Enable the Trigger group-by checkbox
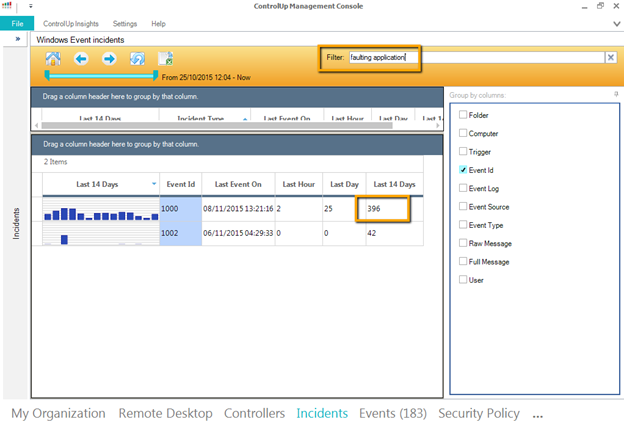Screen dimensions: 624x425 point(463,151)
